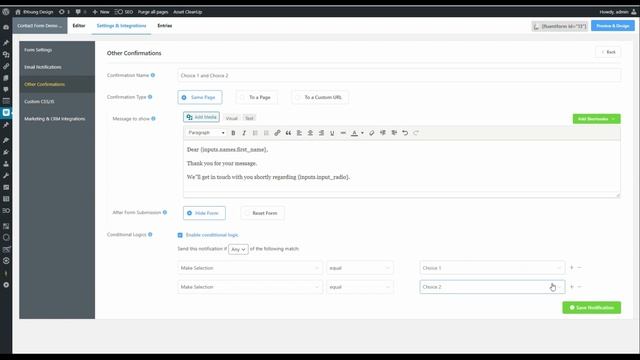Insert numbered list in message editor

click(x=266, y=133)
